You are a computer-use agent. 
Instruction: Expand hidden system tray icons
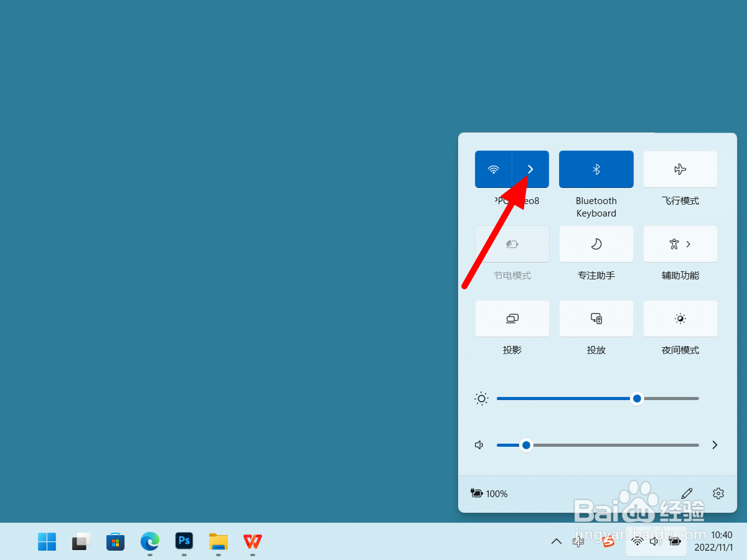pos(556,541)
